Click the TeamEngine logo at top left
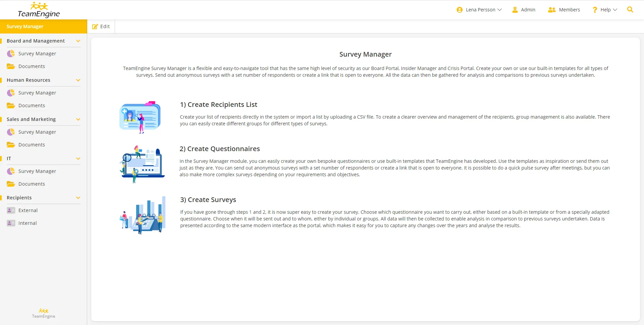The image size is (644, 325). 39,10
